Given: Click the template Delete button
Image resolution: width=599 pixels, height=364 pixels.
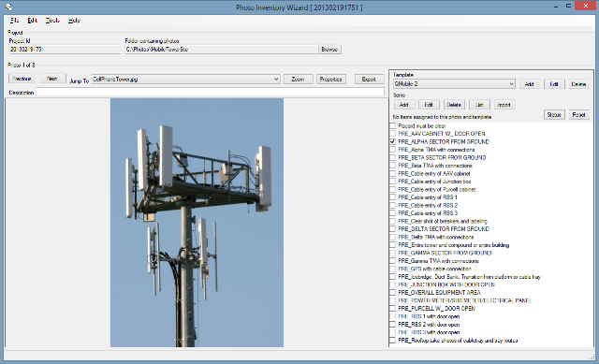Looking at the screenshot, I should tap(578, 84).
